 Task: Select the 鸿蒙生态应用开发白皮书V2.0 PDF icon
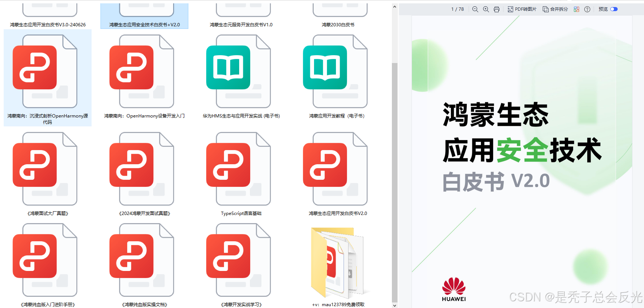(x=335, y=169)
